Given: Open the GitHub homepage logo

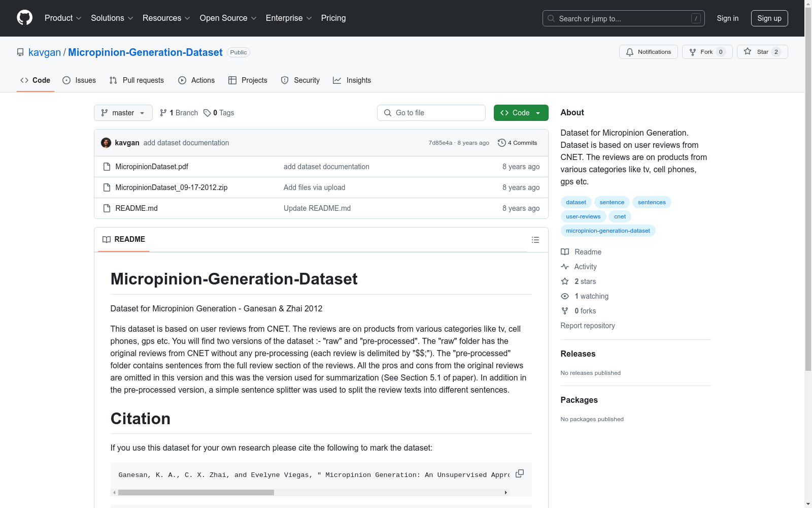Looking at the screenshot, I should coord(24,18).
